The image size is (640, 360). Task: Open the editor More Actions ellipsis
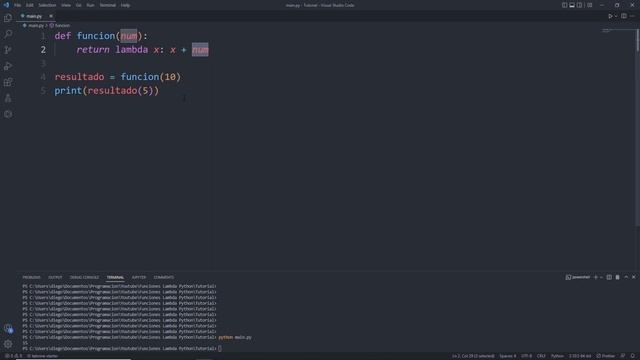coord(632,16)
